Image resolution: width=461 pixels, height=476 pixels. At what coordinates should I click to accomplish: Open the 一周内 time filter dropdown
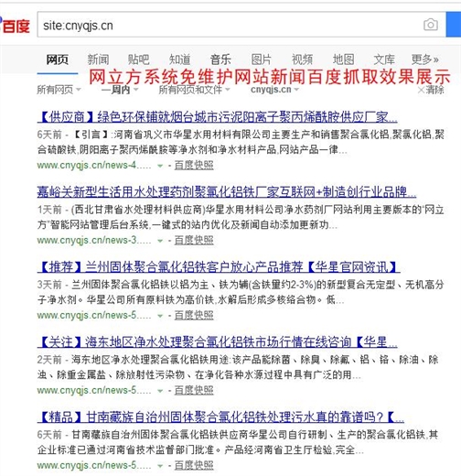tap(120, 90)
